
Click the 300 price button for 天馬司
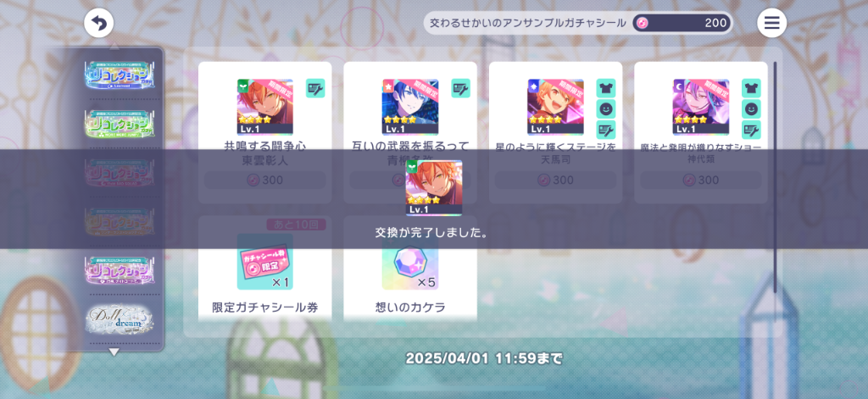click(x=555, y=180)
